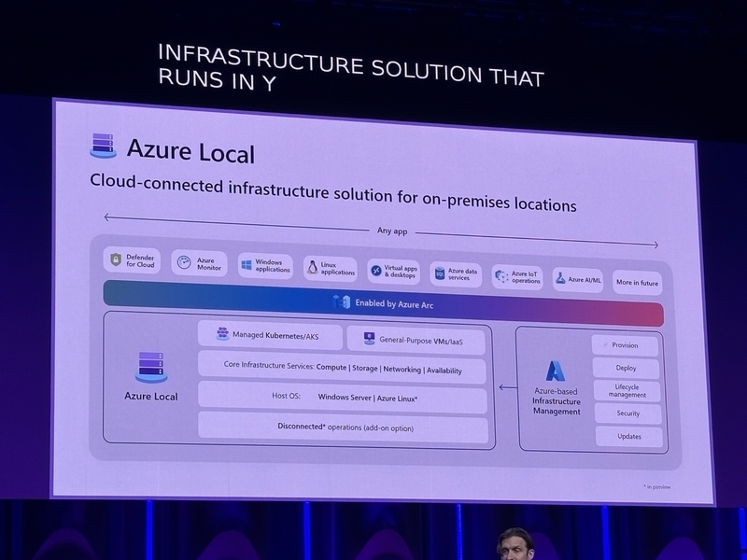
Task: Click the Provision box
Action: pyautogui.click(x=625, y=345)
